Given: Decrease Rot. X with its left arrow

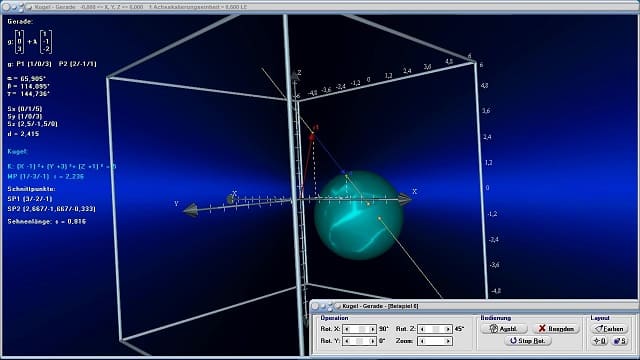Looking at the screenshot, I should pyautogui.click(x=347, y=329).
